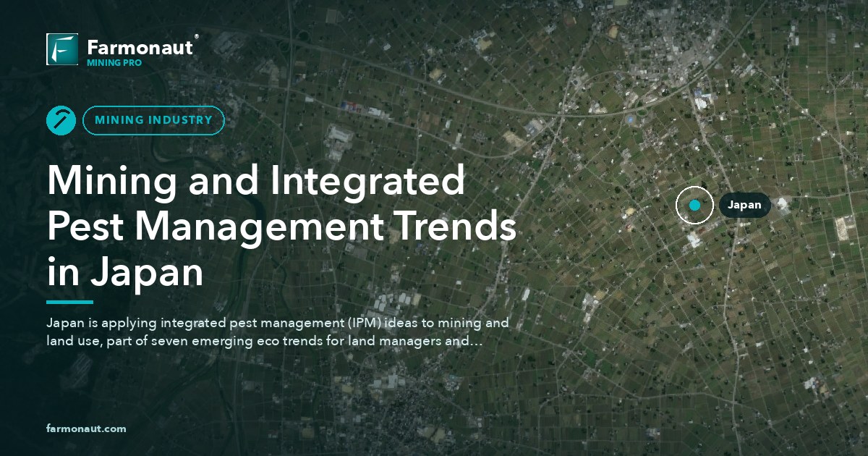The image size is (868, 456).
Task: Click the pickaxe mining icon
Action: click(61, 120)
